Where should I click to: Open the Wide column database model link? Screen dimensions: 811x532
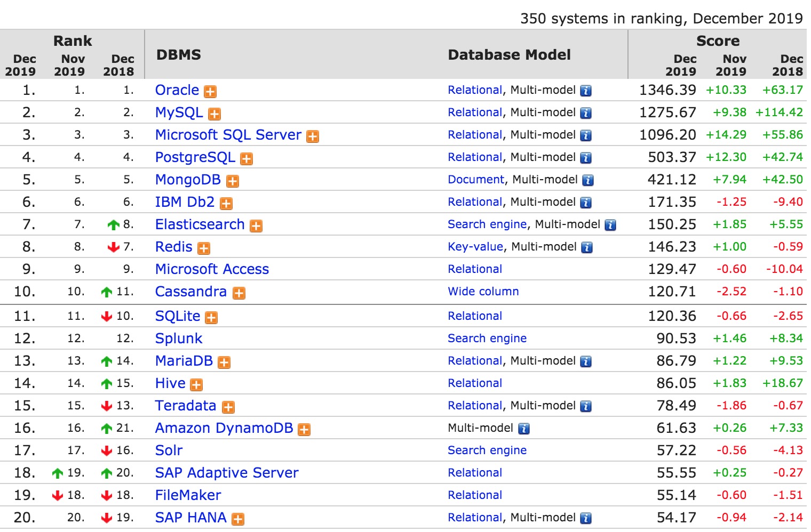(x=483, y=292)
